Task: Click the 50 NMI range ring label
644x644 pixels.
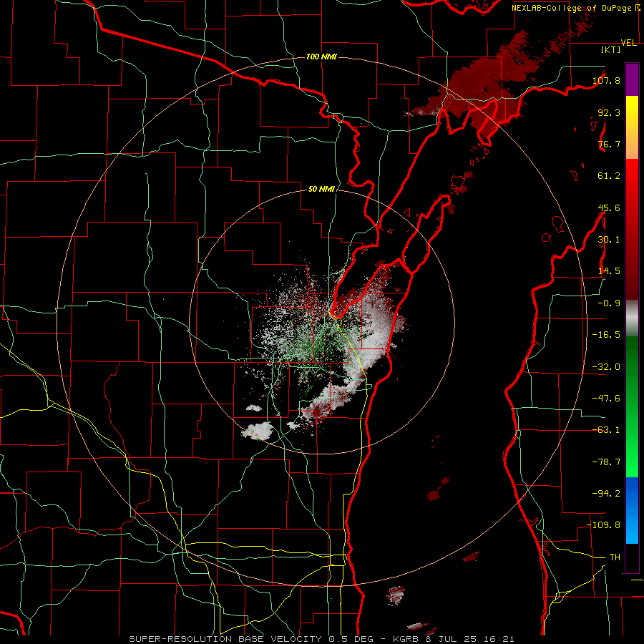Action: [321, 190]
